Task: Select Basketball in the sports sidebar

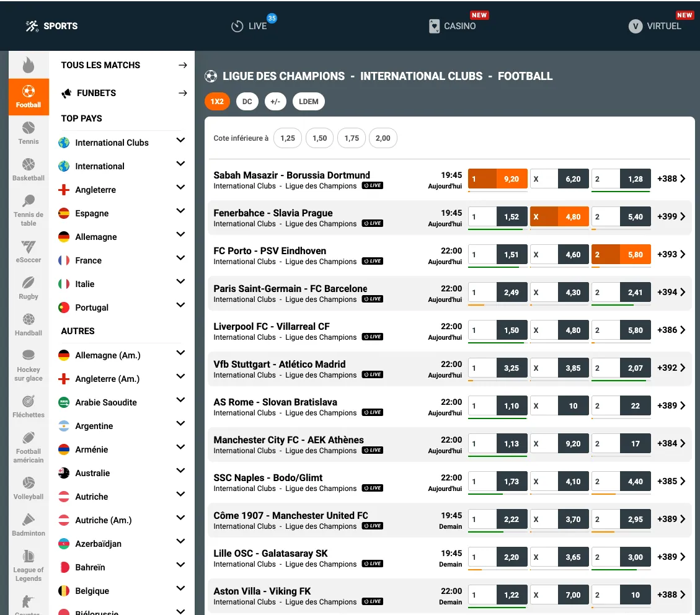Action: click(29, 170)
